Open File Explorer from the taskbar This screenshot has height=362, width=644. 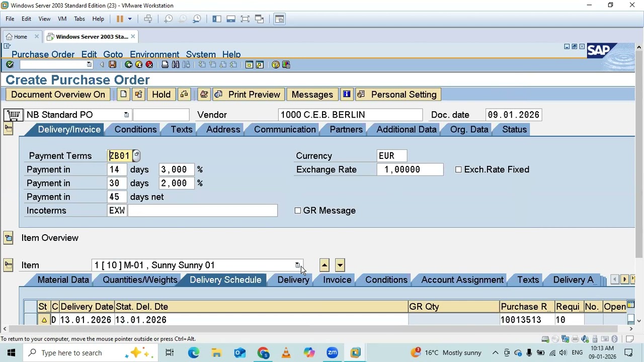[216, 353]
